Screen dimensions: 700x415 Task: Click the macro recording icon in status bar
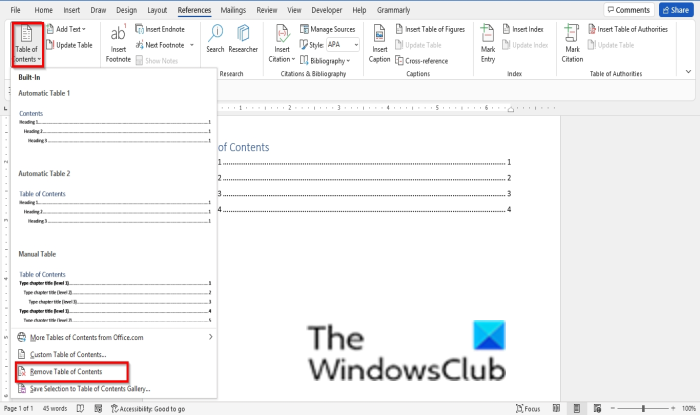pos(98,408)
